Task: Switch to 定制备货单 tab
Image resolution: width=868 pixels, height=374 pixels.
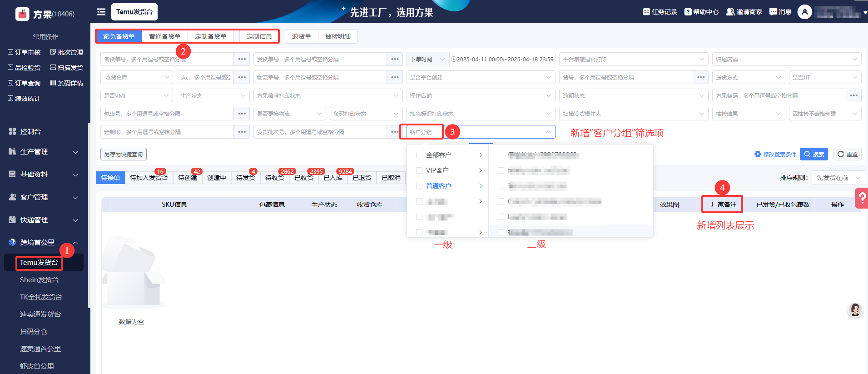Action: [211, 36]
